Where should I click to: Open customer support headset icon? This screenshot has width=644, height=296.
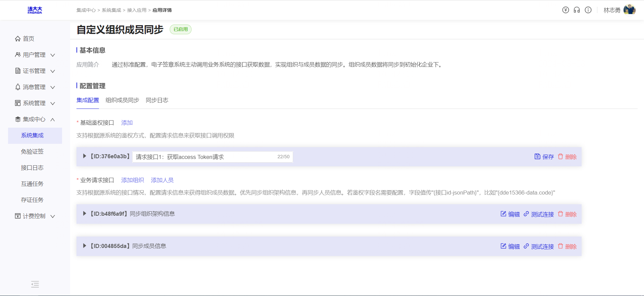[x=577, y=10]
